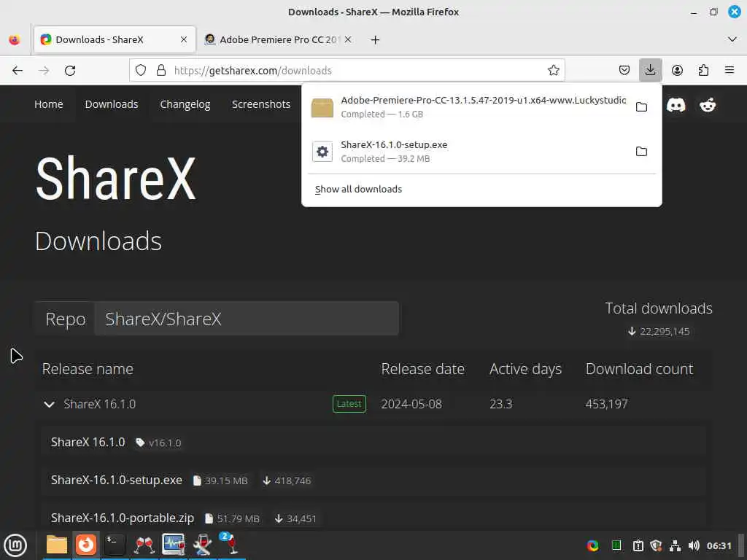Click the 2024-05-08 release date cell
The height and width of the screenshot is (560, 747).
[x=411, y=404]
